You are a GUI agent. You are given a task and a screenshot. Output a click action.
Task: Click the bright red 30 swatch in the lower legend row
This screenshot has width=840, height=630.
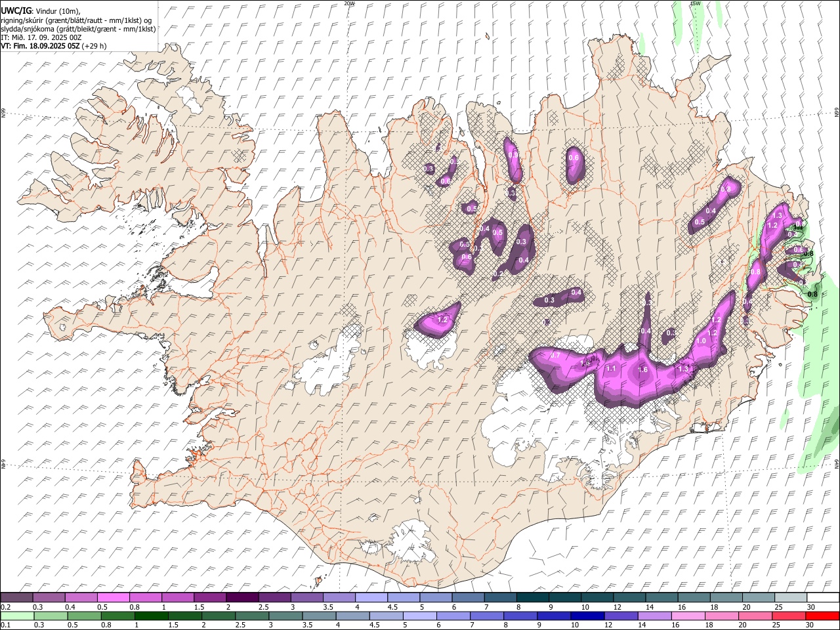[x=822, y=616]
